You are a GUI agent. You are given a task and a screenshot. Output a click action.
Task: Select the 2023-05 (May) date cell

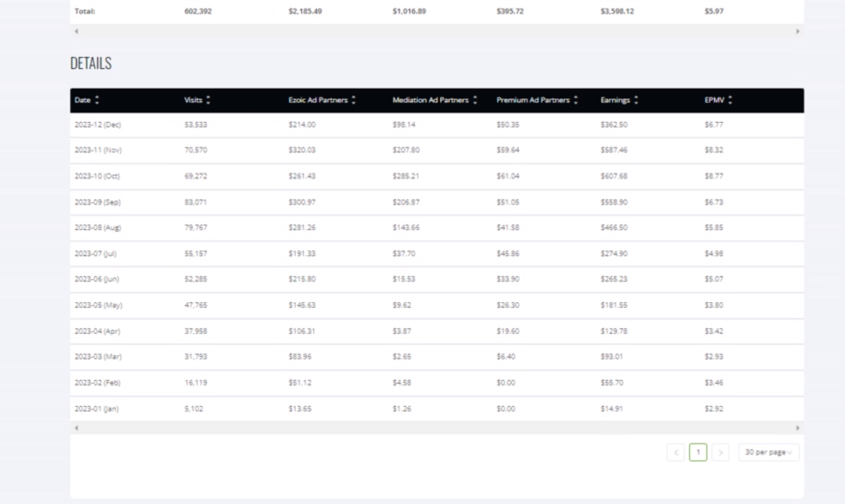tap(99, 305)
